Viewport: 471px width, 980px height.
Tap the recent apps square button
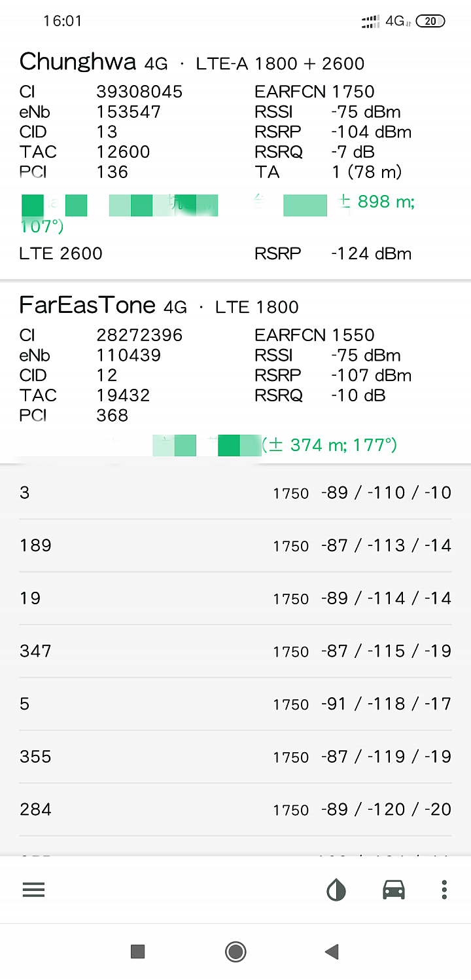click(x=137, y=951)
